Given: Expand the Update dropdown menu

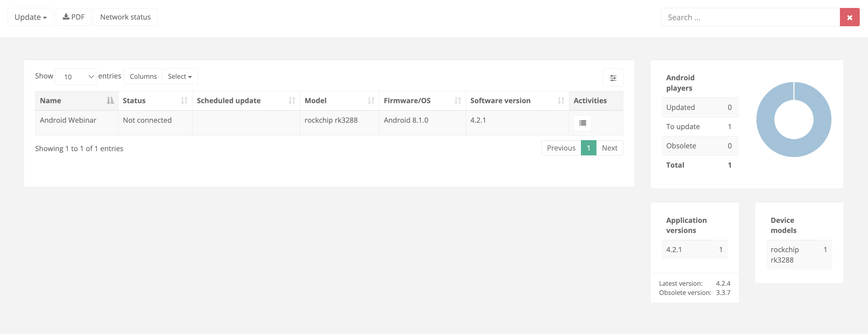Looking at the screenshot, I should coord(31,17).
